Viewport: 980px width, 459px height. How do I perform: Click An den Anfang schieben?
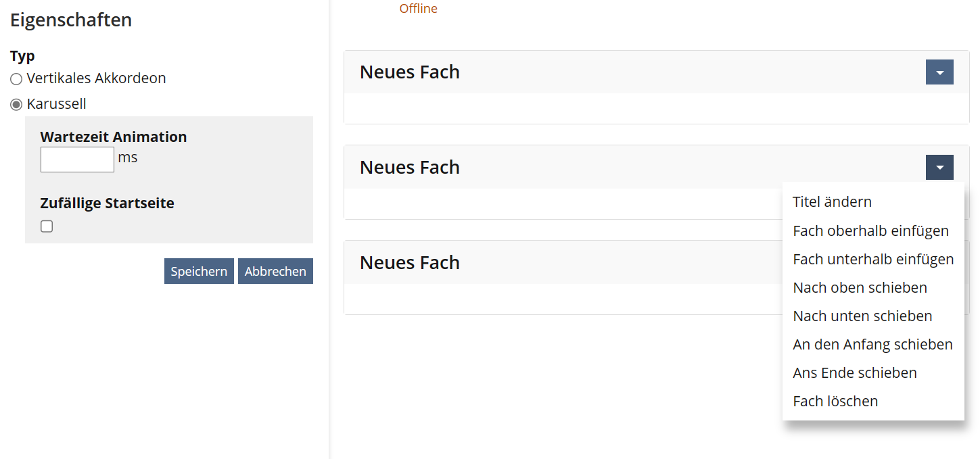[x=872, y=345]
